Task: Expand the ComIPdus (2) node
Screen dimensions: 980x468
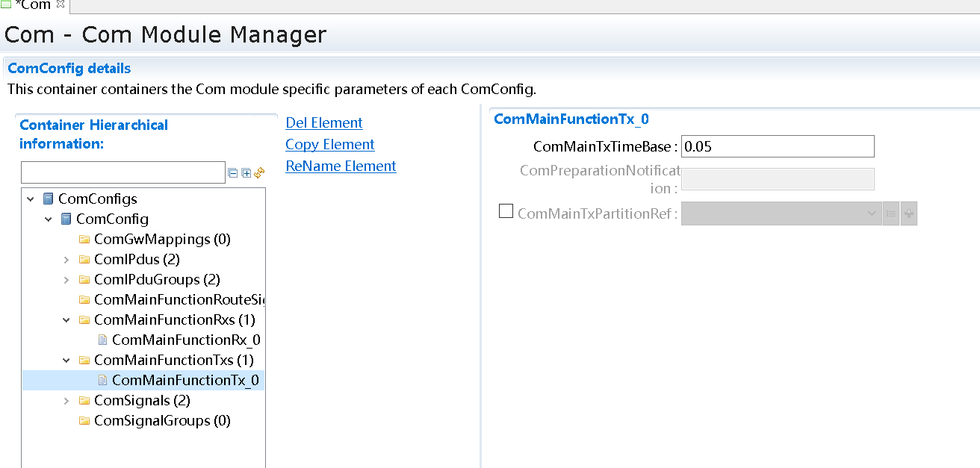Action: (x=66, y=260)
